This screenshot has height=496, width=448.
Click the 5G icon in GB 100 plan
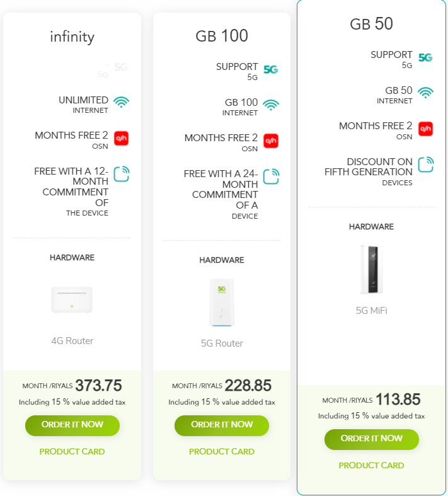pos(270,69)
